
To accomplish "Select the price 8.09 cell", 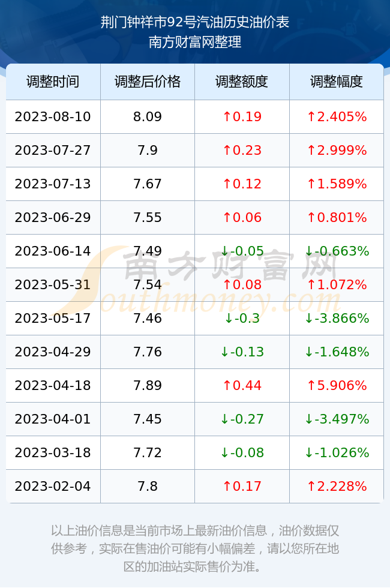I will (148, 116).
